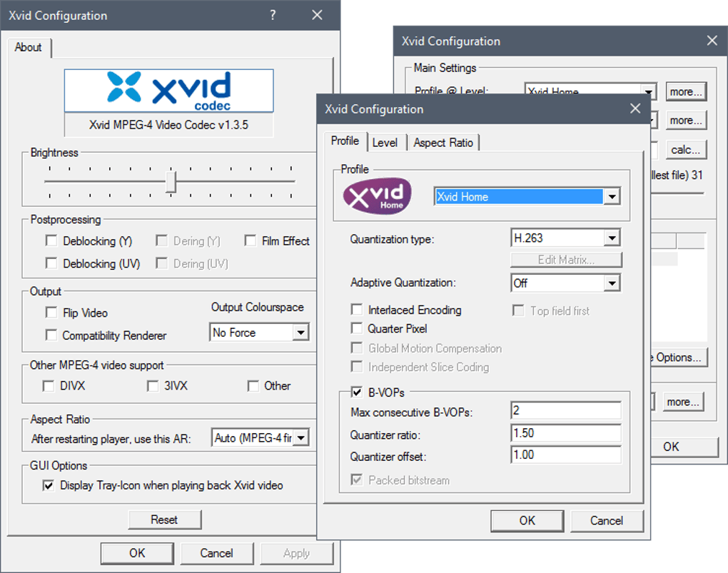Tick the Quarter Pixel checkbox

click(x=357, y=328)
